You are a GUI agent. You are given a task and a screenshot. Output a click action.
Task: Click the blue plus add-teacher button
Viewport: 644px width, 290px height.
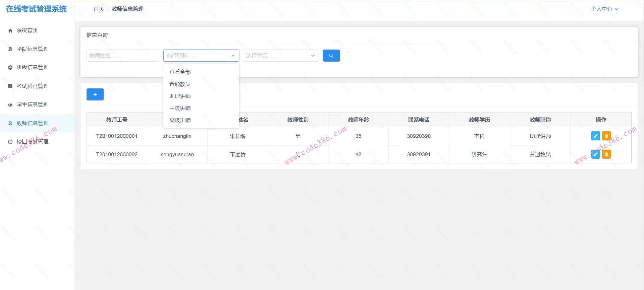(x=95, y=94)
